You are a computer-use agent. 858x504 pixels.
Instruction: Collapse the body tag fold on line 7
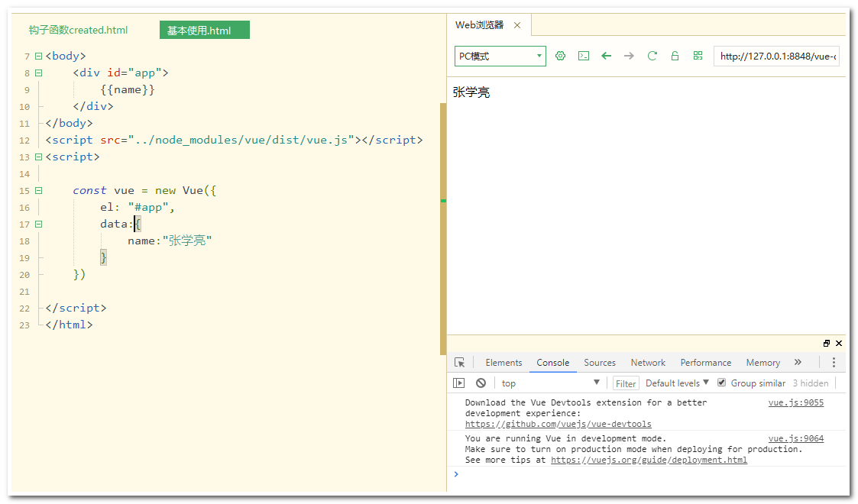coord(38,56)
